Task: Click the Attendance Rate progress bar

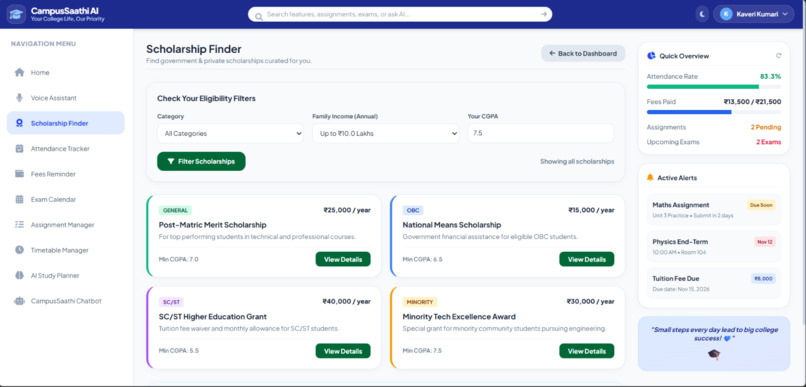Action: coord(713,87)
